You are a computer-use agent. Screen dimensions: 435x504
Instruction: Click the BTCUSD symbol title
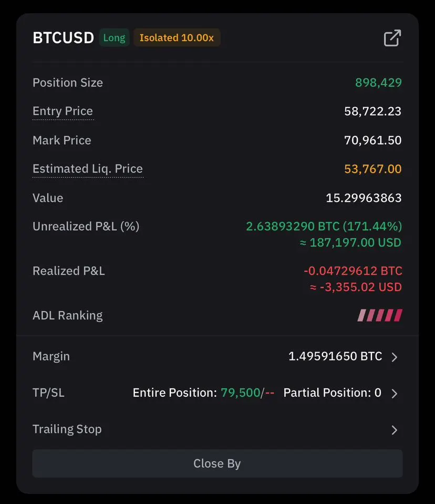click(63, 38)
